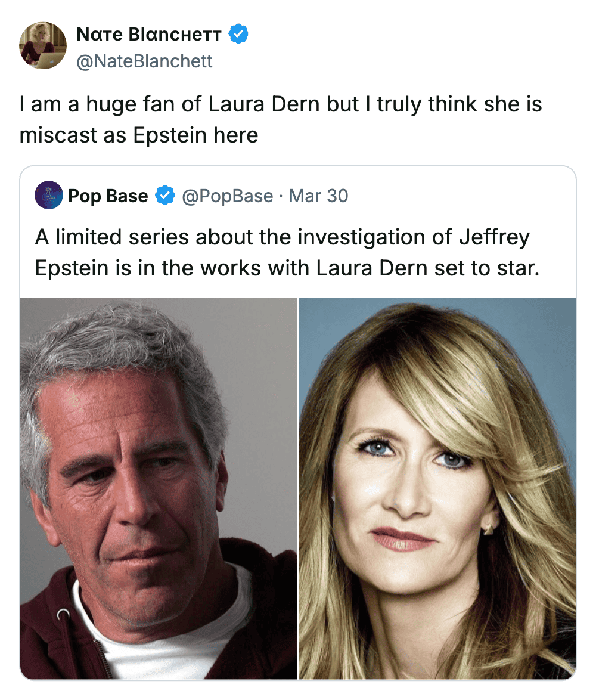The height and width of the screenshot is (700, 596).
Task: Open the Nate Blanchett display name
Action: [149, 35]
